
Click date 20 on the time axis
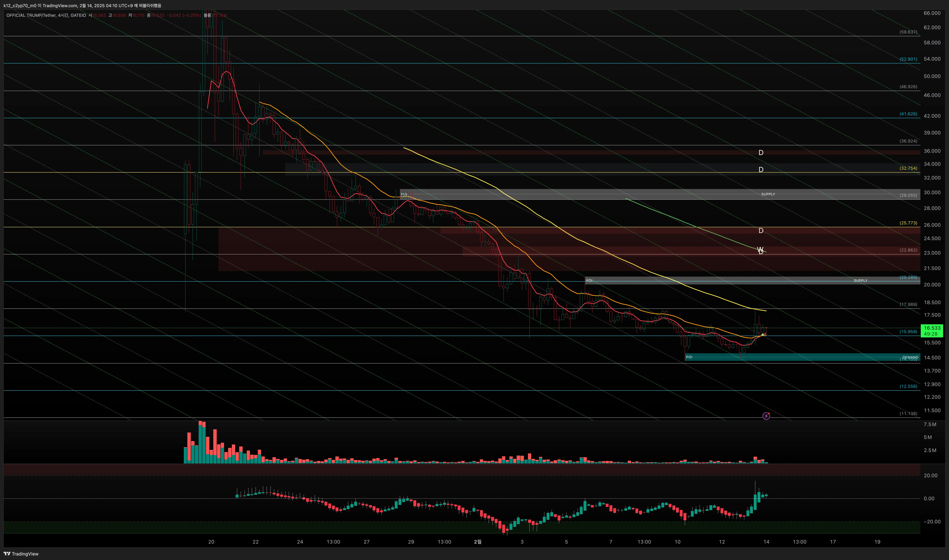point(211,542)
